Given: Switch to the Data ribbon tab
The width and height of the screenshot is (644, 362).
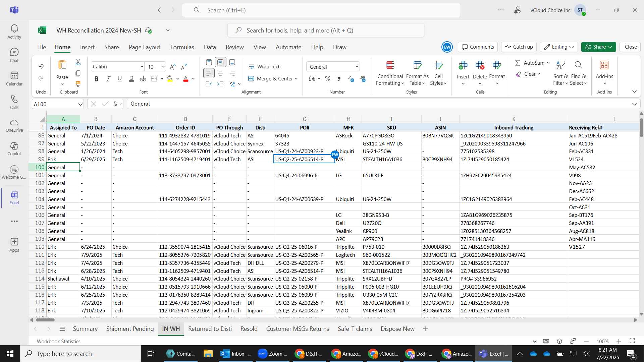Looking at the screenshot, I should pyautogui.click(x=210, y=47).
